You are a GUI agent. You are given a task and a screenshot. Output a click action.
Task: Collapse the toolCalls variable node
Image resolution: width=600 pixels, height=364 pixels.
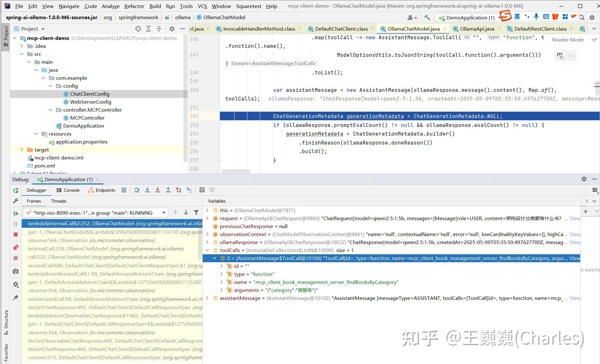(x=208, y=250)
